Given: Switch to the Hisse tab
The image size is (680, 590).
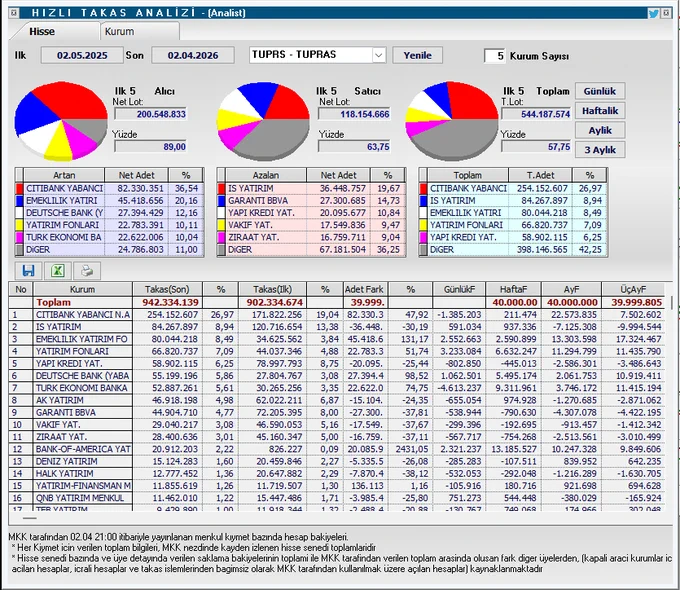Looking at the screenshot, I should pyautogui.click(x=42, y=31).
